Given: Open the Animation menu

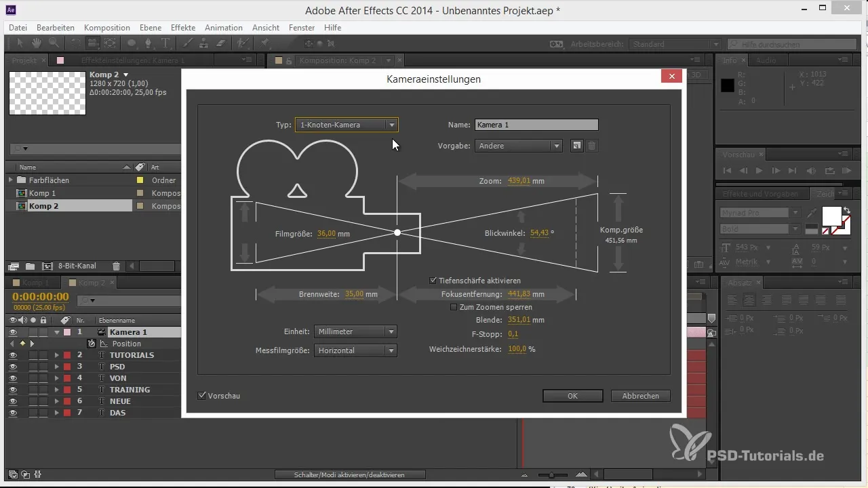Looking at the screenshot, I should [x=224, y=28].
